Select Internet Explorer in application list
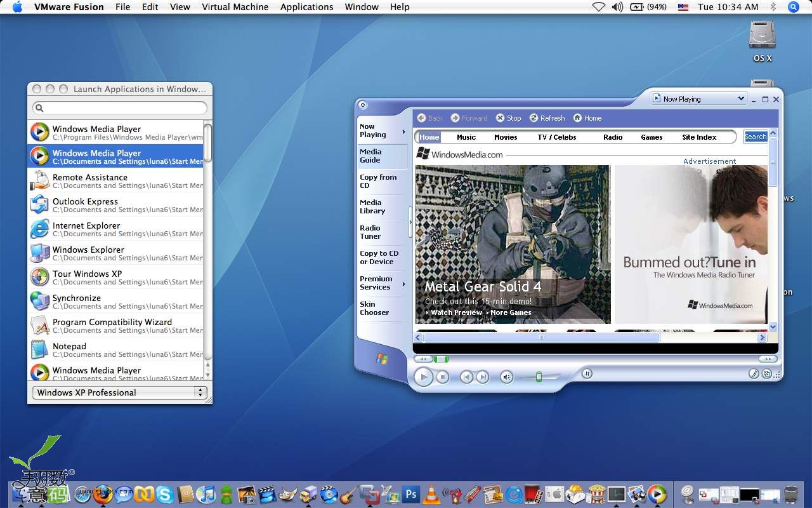Image resolution: width=812 pixels, height=508 pixels. [x=116, y=229]
